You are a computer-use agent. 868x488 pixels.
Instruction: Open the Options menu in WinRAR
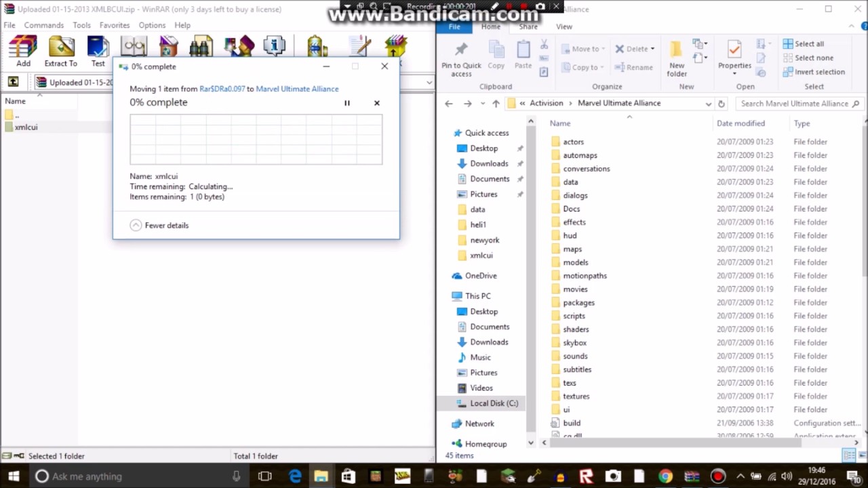152,25
